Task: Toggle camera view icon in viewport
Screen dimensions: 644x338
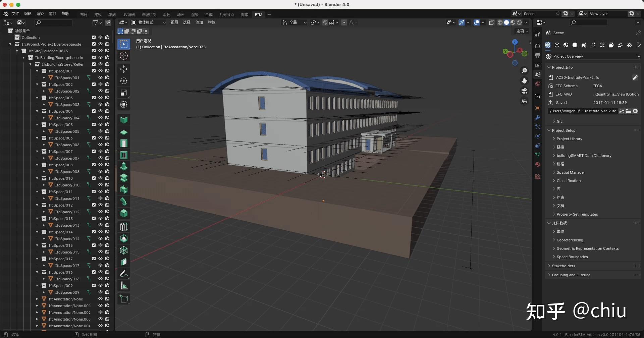Action: (524, 91)
